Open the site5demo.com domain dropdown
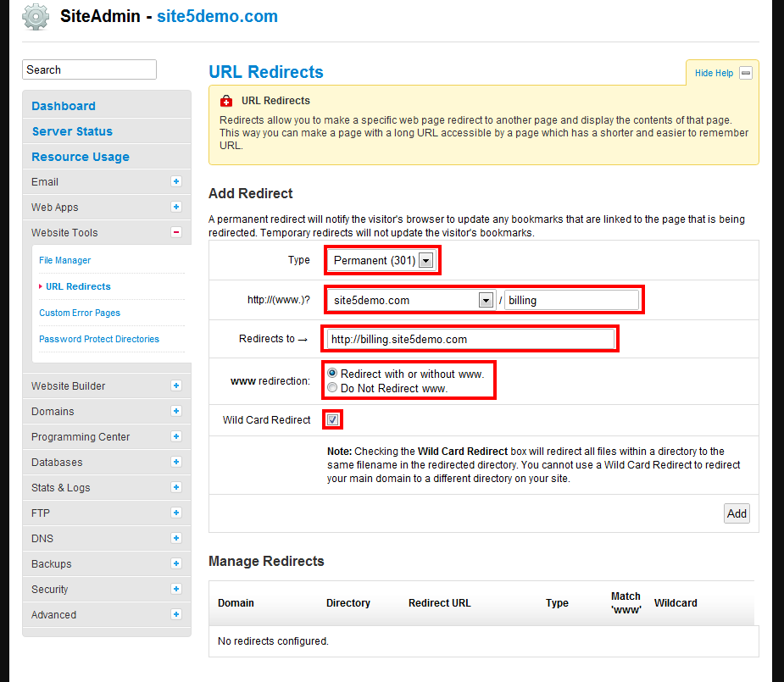784x682 pixels. click(x=411, y=300)
